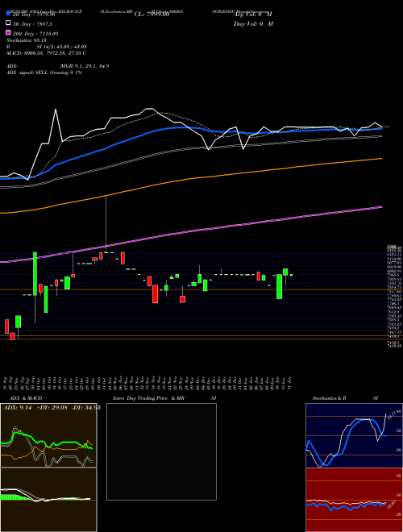Open the MACD histogram chart panel

click(48, 500)
